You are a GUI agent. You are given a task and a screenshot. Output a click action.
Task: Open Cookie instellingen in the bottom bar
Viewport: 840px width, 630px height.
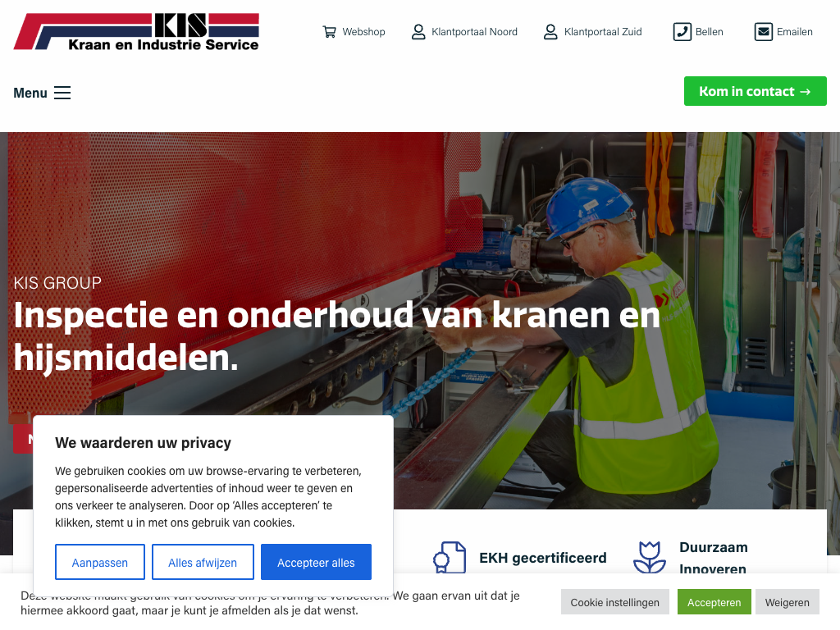[614, 602]
